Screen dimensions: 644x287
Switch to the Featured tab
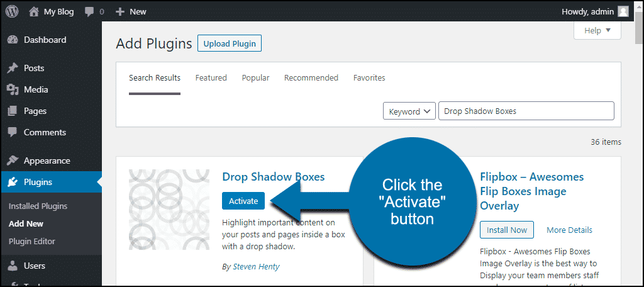coord(211,77)
